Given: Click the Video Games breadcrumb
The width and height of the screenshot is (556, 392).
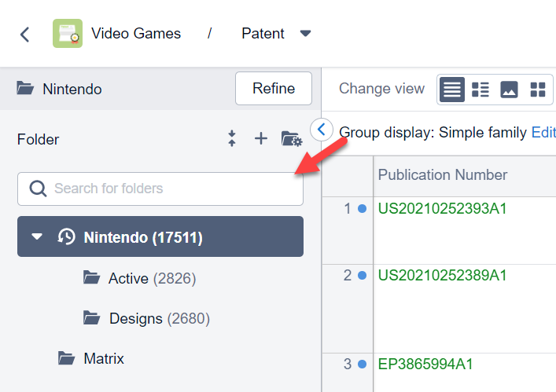Looking at the screenshot, I should coord(136,34).
